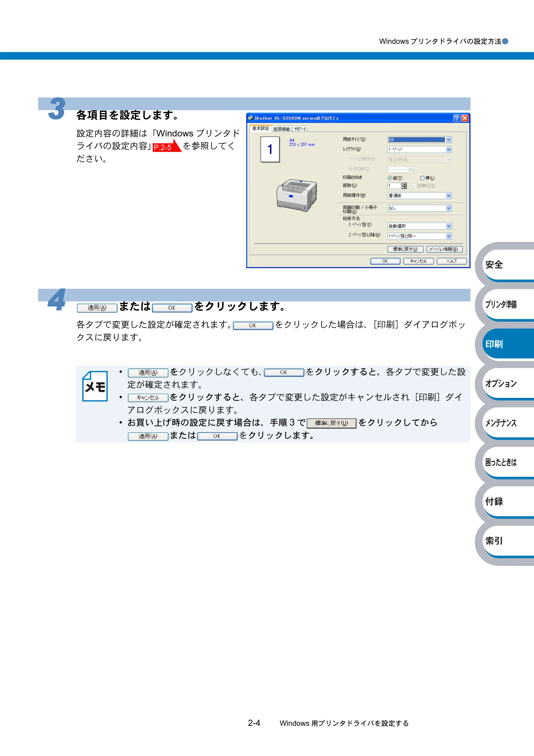Select the 縦 portrait orientation radio button
This screenshot has height=756, width=534.
390,178
